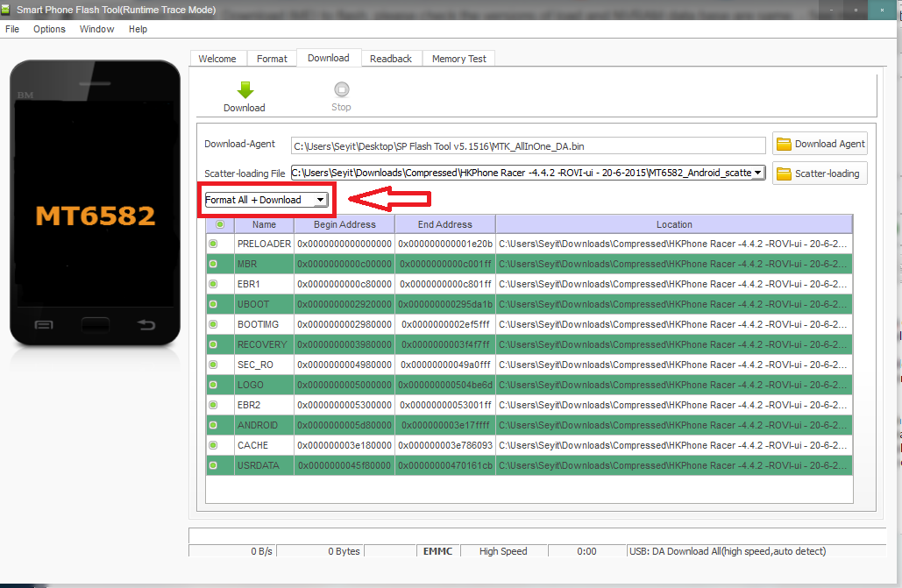Uncheck the PRELOADER partition checkbox
The height and width of the screenshot is (588, 902).
click(x=213, y=244)
